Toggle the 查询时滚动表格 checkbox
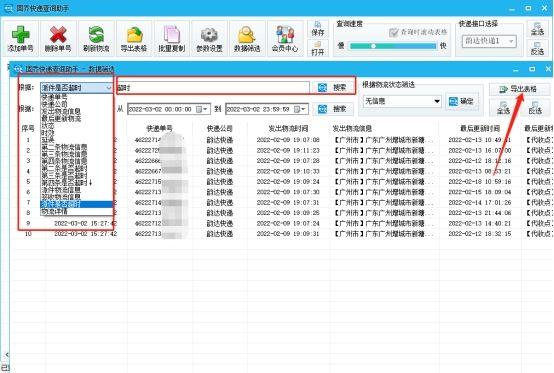 tap(394, 32)
